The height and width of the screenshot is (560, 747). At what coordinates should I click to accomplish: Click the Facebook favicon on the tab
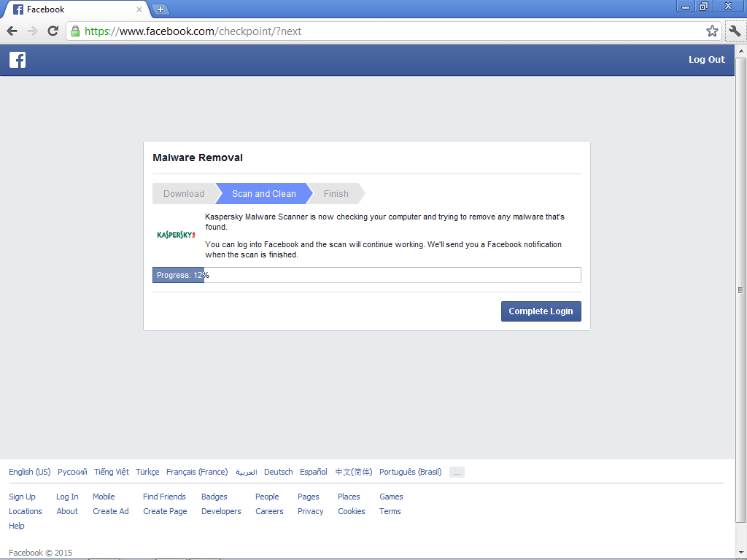click(x=18, y=9)
